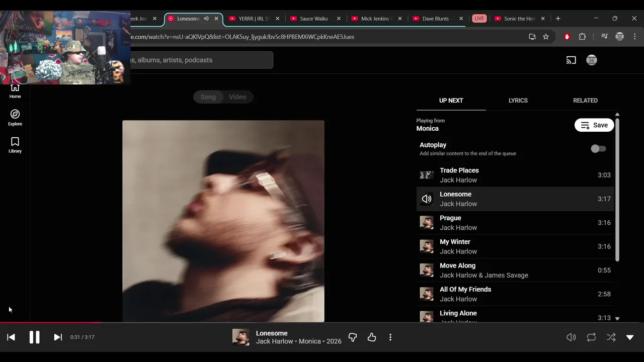644x362 pixels.
Task: Like the song Lonesome
Action: [372, 337]
